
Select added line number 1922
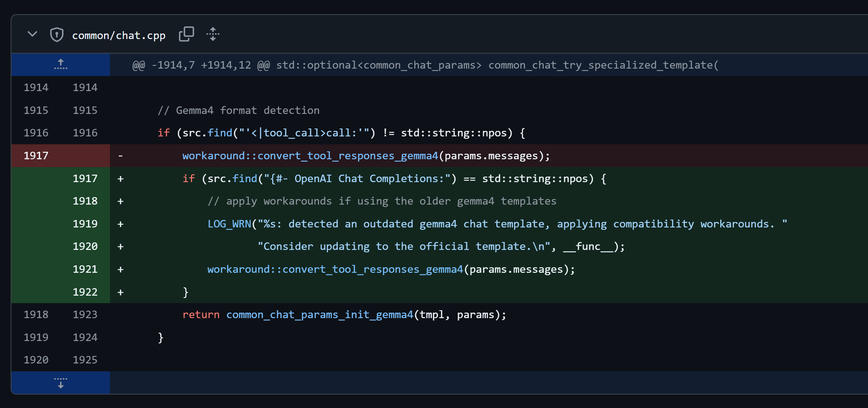point(85,292)
